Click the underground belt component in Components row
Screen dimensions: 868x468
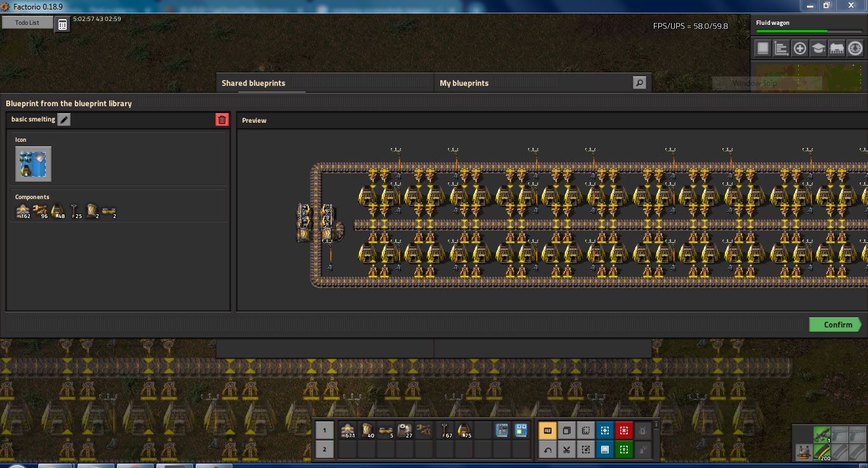point(110,211)
